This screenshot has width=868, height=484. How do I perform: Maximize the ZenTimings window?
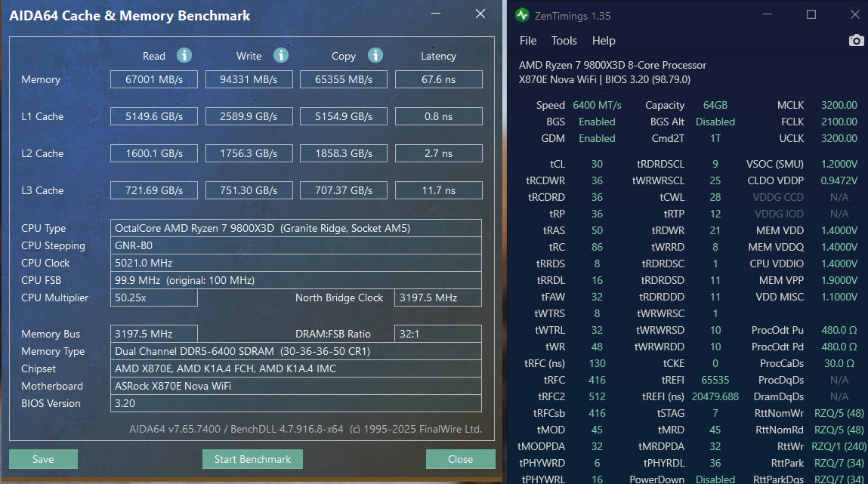[x=811, y=14]
